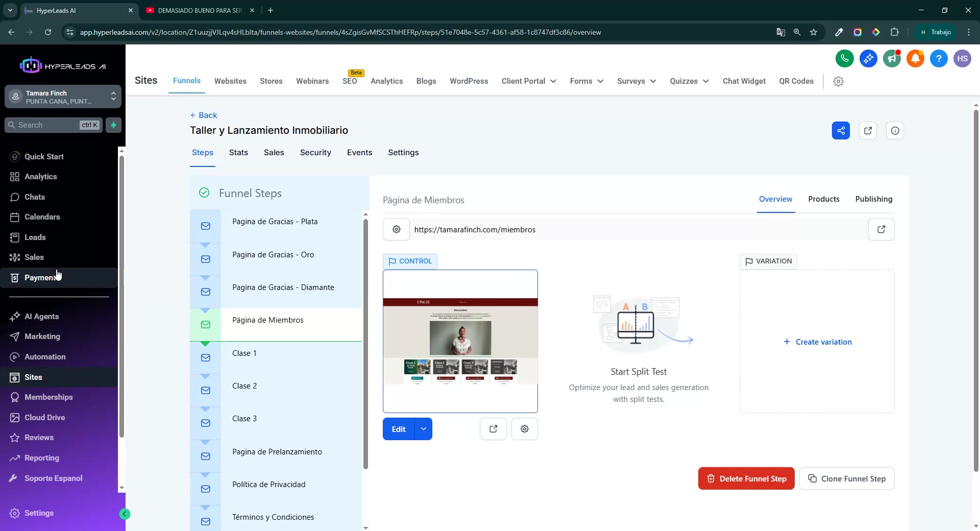
Task: Open the Tamara Finch account switcher
Action: pos(63,97)
